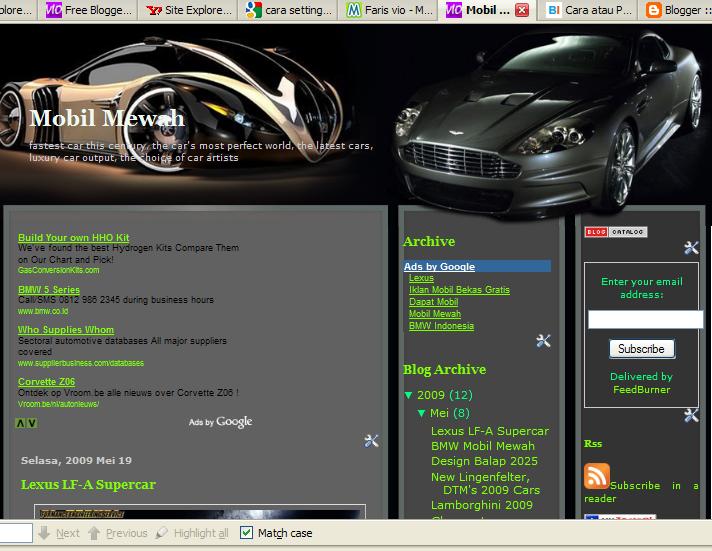This screenshot has width=712, height=551.
Task: Click the Lexus LF-A Supercar post title
Action: click(88, 485)
